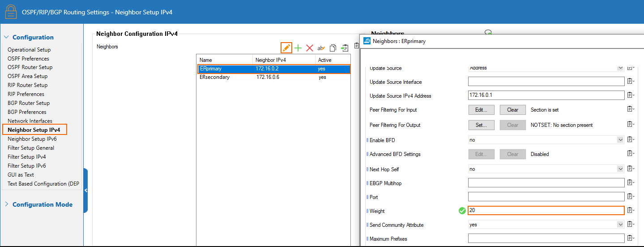The height and width of the screenshot is (247, 644).
Task: Open OSPF Preferences in the sidebar
Action: tap(28, 58)
